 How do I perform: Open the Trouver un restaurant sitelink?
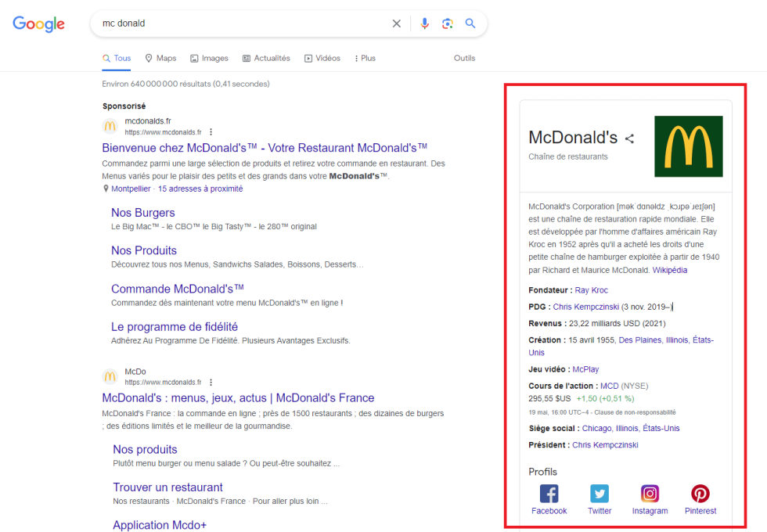coord(167,487)
